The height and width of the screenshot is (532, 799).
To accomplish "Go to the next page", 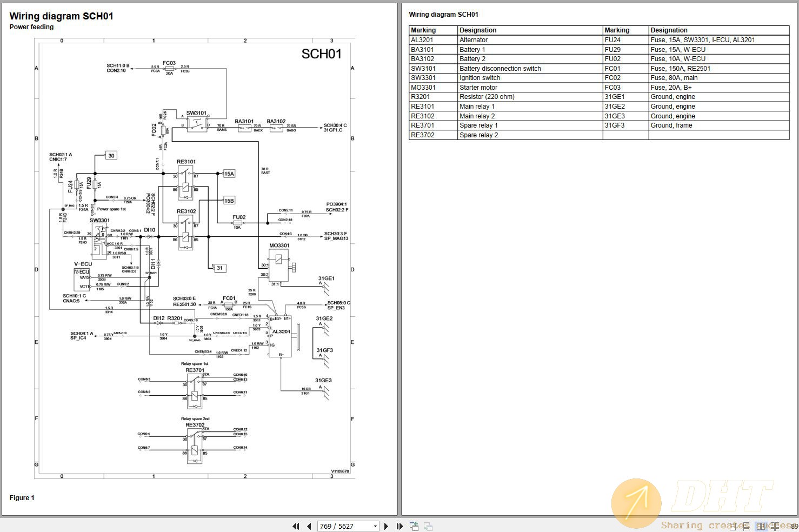I will [x=386, y=526].
